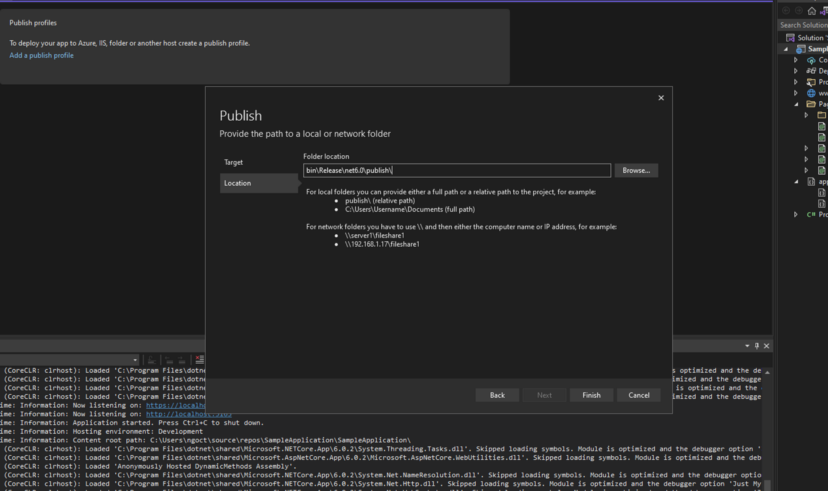
Task: Toggle the Output panel auto-hide pin
Action: 757,346
